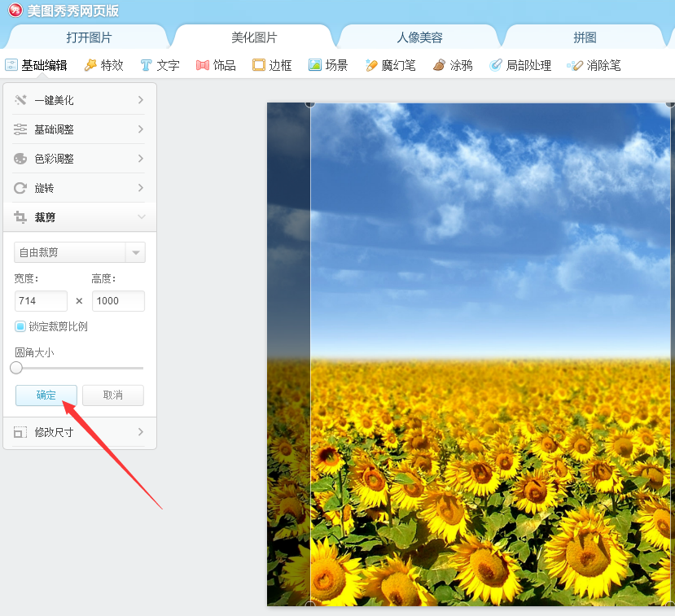Expand the 色彩调整 section arrow

click(x=140, y=159)
